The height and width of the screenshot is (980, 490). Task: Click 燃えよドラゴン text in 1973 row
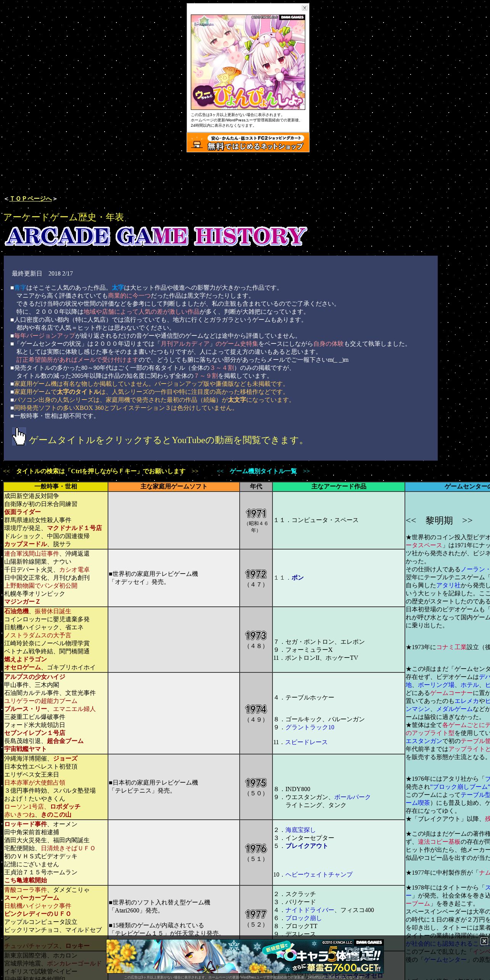pyautogui.click(x=26, y=659)
